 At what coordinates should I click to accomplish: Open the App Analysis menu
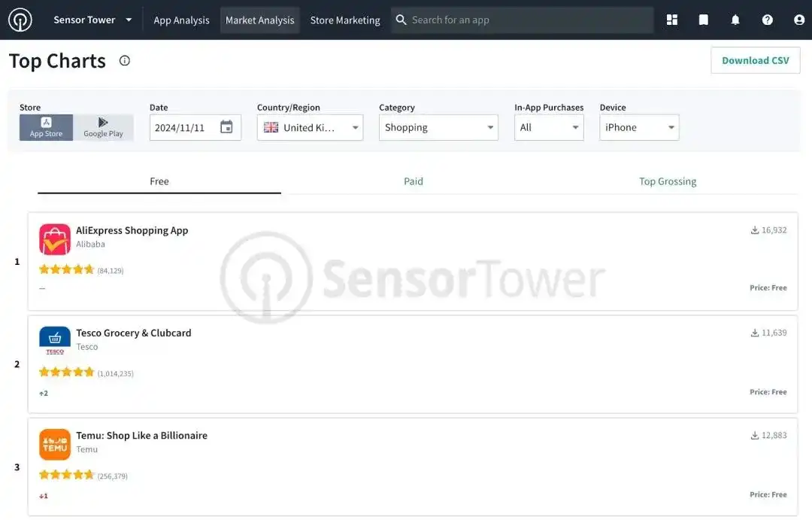(x=181, y=20)
